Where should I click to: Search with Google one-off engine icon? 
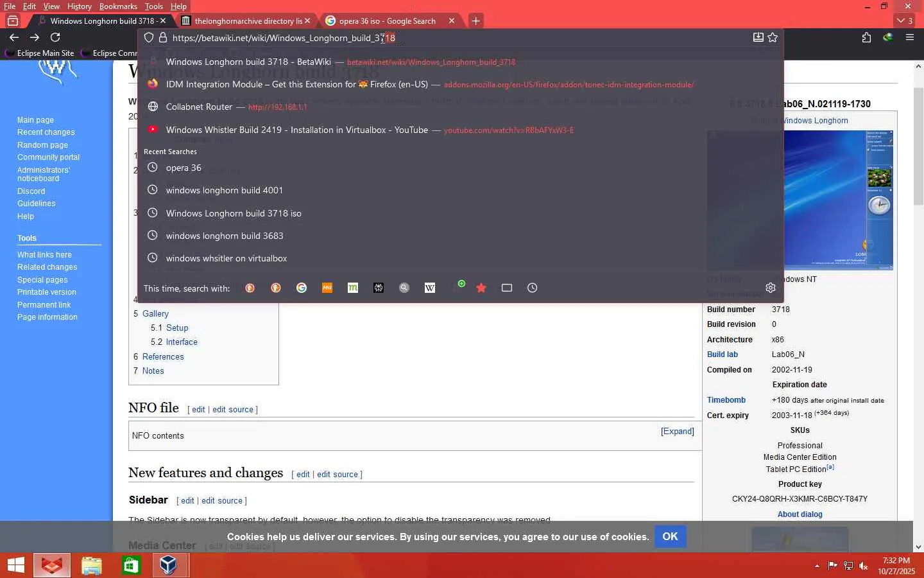pos(302,288)
